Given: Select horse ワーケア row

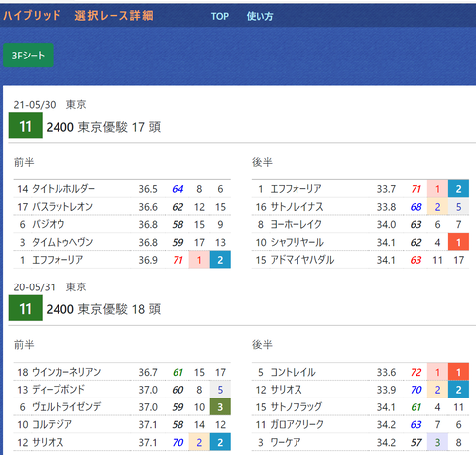Looking at the screenshot, I should pos(360,442).
